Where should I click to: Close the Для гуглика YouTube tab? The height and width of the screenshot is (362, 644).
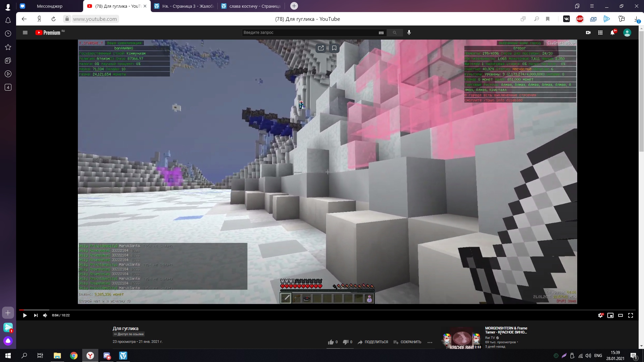tap(145, 6)
